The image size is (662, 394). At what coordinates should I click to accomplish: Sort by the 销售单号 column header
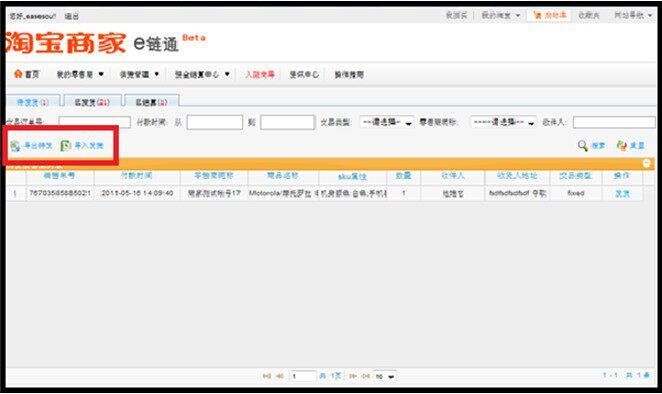click(59, 175)
